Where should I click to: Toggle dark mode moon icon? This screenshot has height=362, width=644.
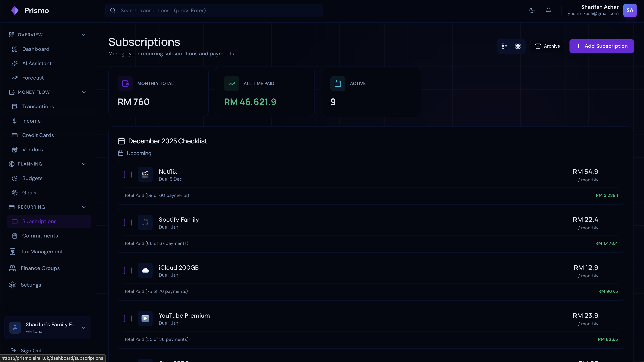coord(532,10)
